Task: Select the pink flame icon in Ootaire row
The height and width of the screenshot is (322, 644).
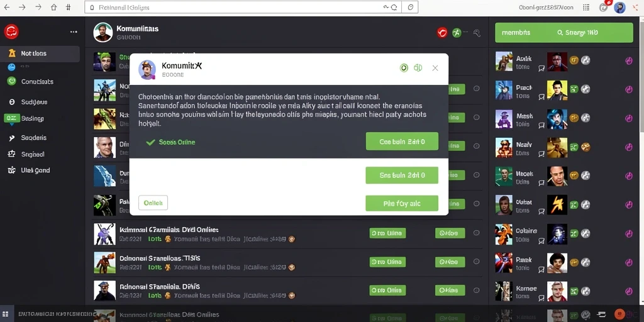Action: point(628,233)
